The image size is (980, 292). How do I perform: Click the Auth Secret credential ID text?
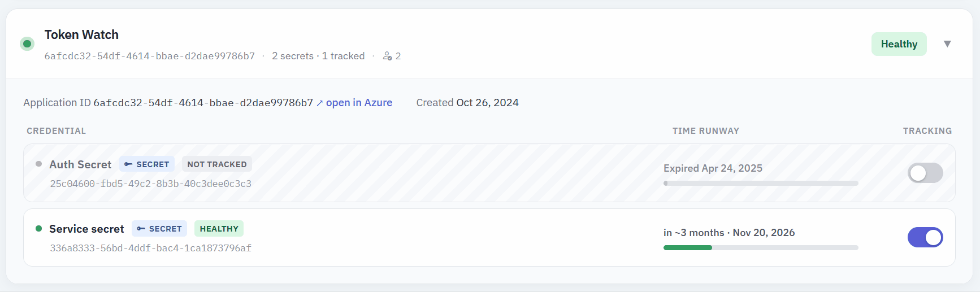point(150,184)
